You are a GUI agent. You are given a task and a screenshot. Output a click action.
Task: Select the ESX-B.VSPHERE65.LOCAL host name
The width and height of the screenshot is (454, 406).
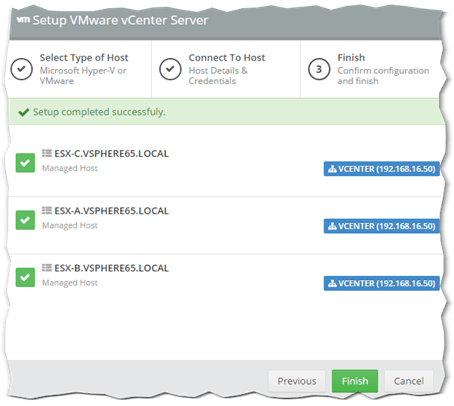pyautogui.click(x=111, y=268)
